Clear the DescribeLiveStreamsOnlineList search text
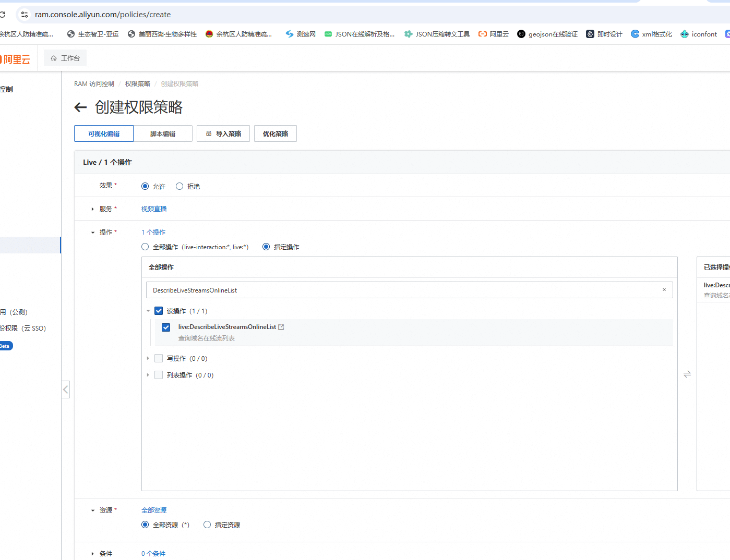The image size is (730, 560). click(664, 290)
